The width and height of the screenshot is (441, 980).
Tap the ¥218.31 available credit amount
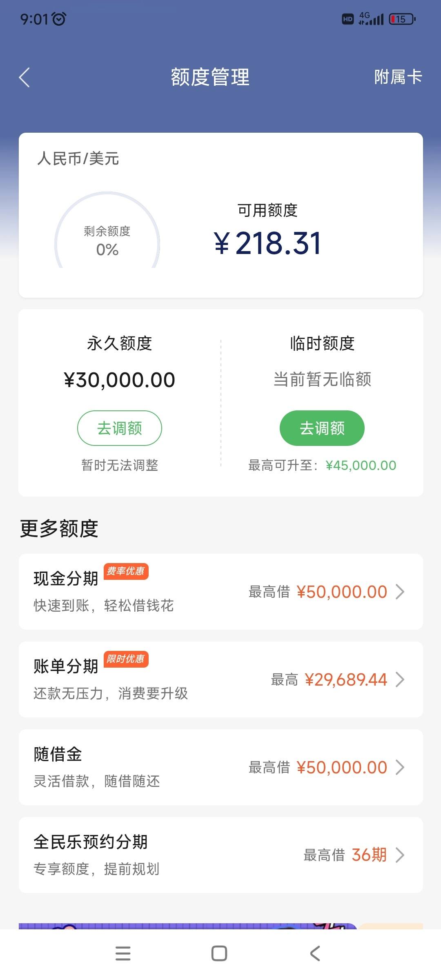pos(268,243)
